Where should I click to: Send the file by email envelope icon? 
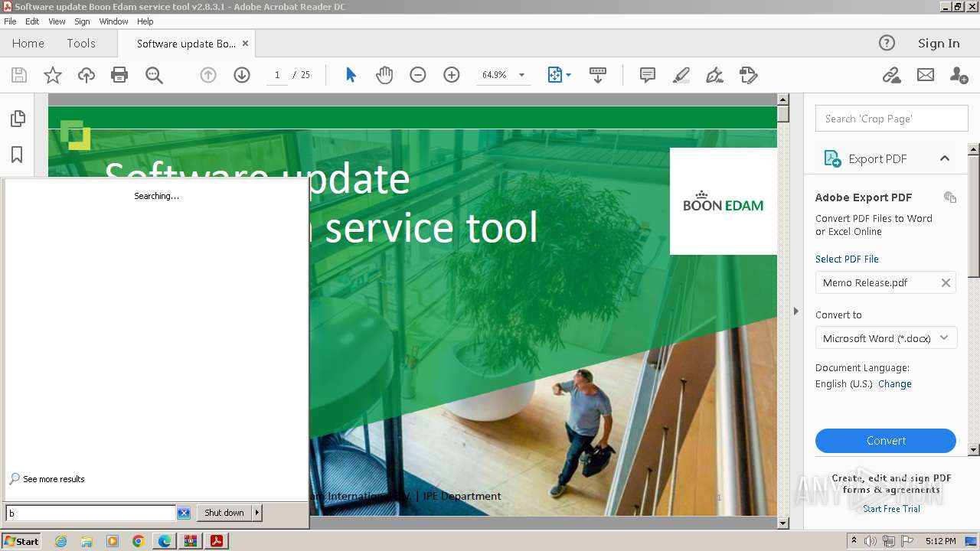(x=926, y=75)
